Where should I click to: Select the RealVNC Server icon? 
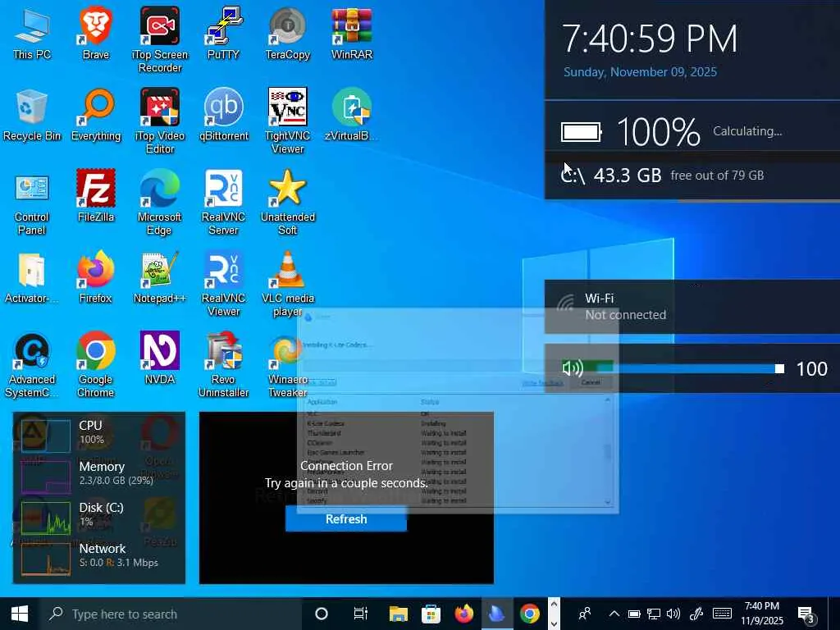(223, 203)
